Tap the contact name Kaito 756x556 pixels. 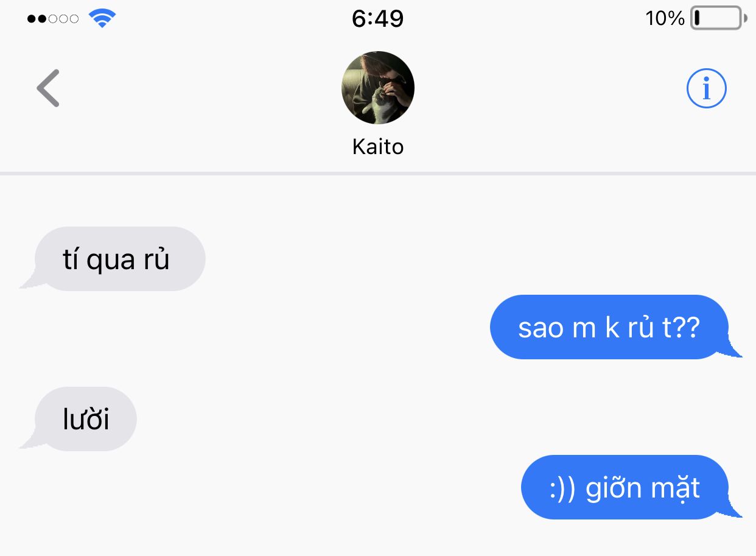point(378,147)
